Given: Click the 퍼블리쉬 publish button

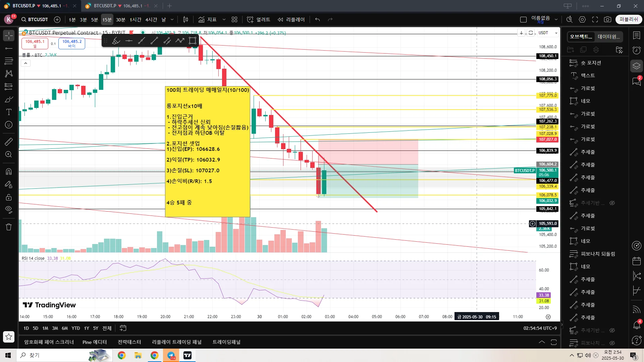Looking at the screenshot, I should [x=629, y=19].
